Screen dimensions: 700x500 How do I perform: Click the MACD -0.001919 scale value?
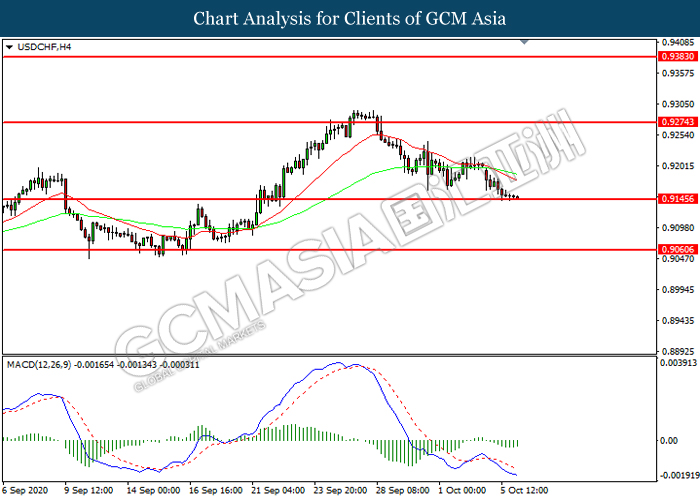point(679,475)
